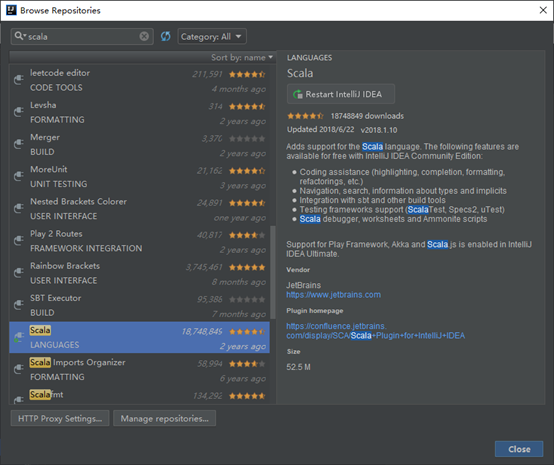Click the Restart IntelliJ IDEA button
Viewport: 554px width, 465px height.
[x=341, y=94]
